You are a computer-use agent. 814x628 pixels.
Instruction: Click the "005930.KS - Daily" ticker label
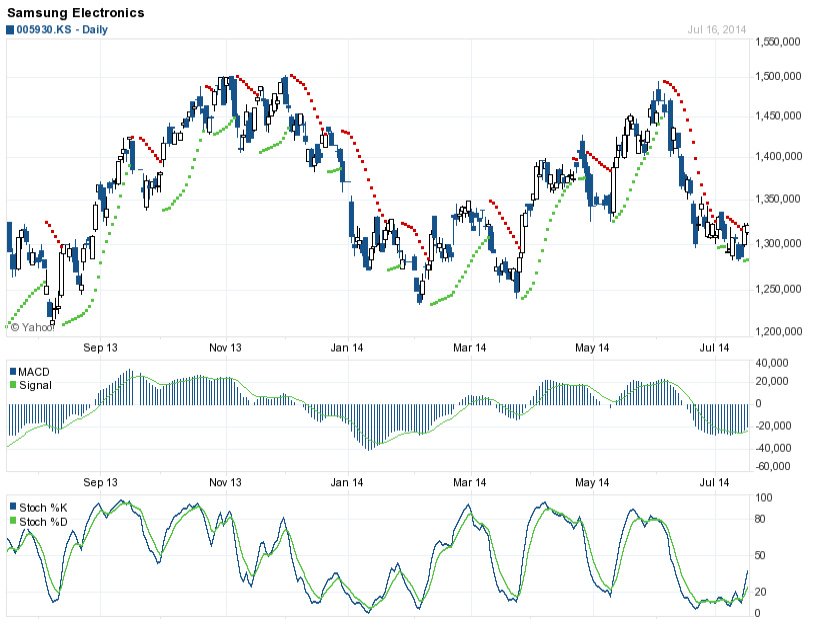point(62,30)
